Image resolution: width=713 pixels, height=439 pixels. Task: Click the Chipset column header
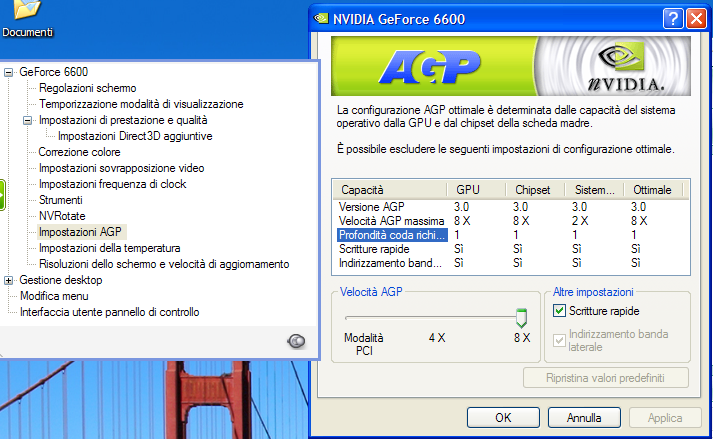click(535, 190)
